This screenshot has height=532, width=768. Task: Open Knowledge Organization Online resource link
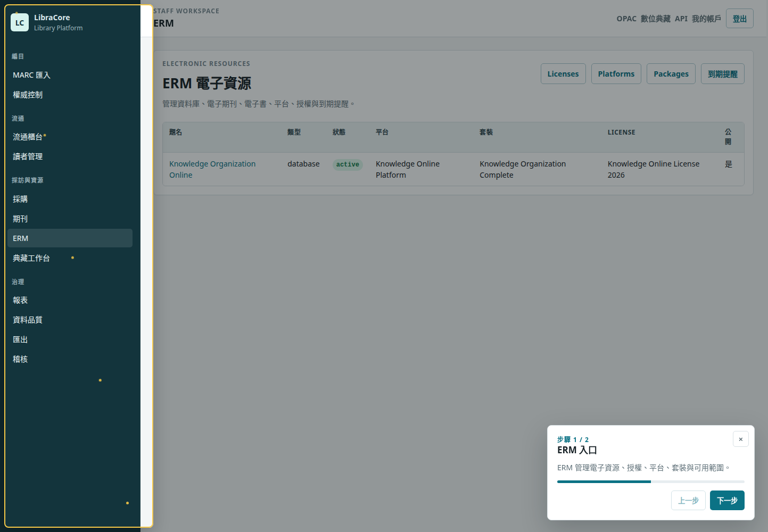click(212, 169)
